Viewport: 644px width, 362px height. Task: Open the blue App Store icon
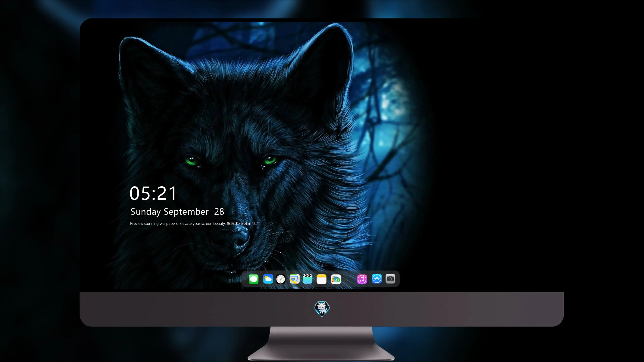point(377,279)
